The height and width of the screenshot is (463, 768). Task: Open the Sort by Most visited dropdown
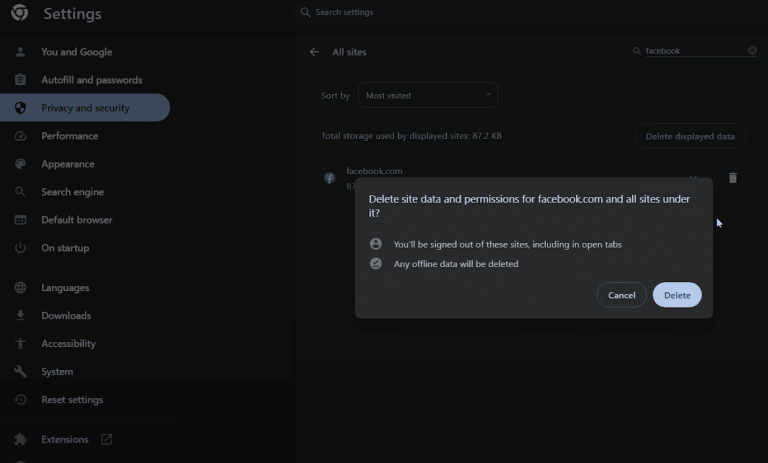pos(428,95)
